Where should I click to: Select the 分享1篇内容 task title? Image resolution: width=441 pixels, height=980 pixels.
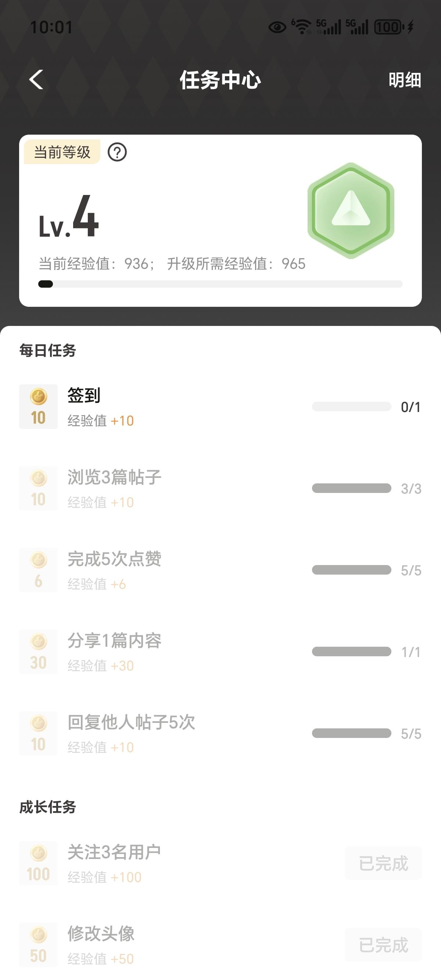pyautogui.click(x=114, y=641)
